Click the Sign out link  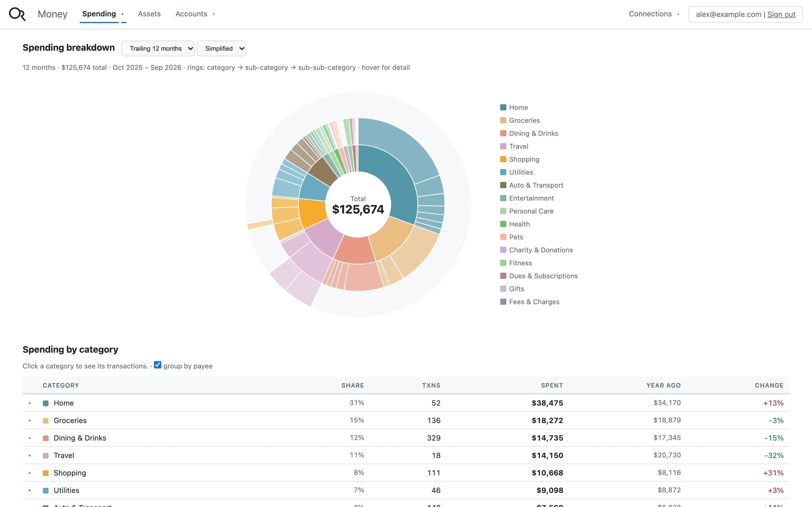(781, 14)
